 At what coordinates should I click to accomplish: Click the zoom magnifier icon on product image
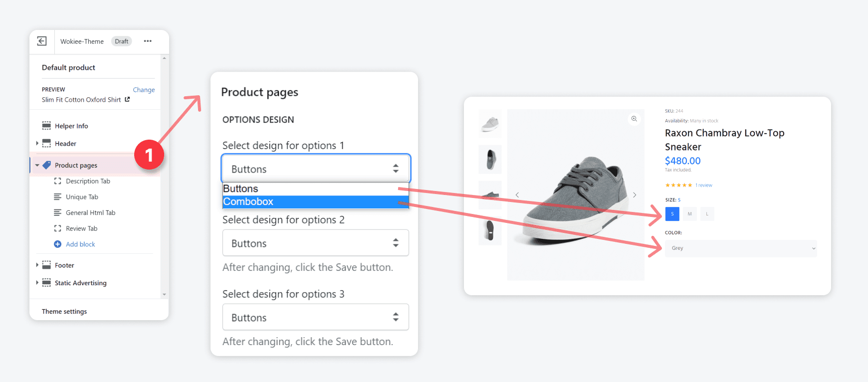tap(634, 119)
